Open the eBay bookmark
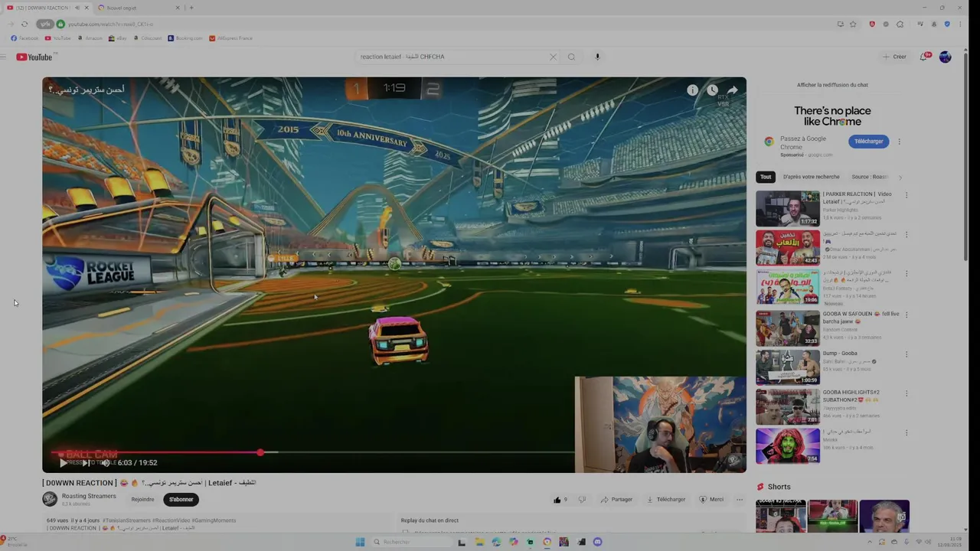 pyautogui.click(x=118, y=38)
